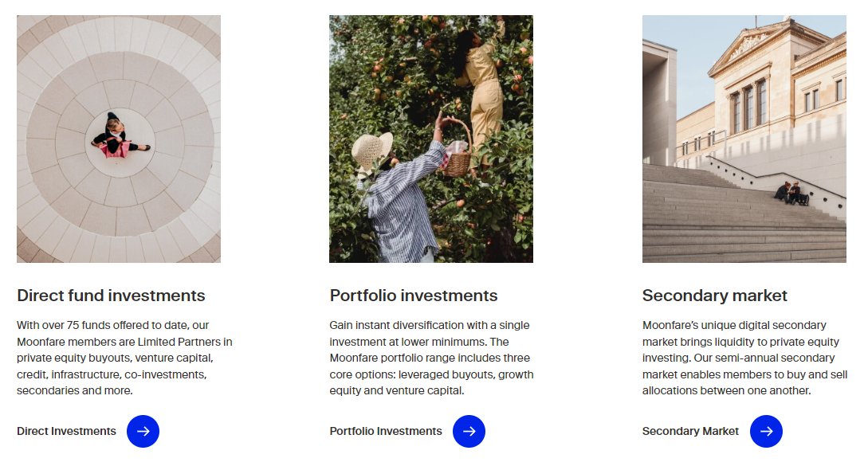Select the museum staircase building photo
Image resolution: width=868 pixels, height=470 pixels.
pyautogui.click(x=744, y=139)
